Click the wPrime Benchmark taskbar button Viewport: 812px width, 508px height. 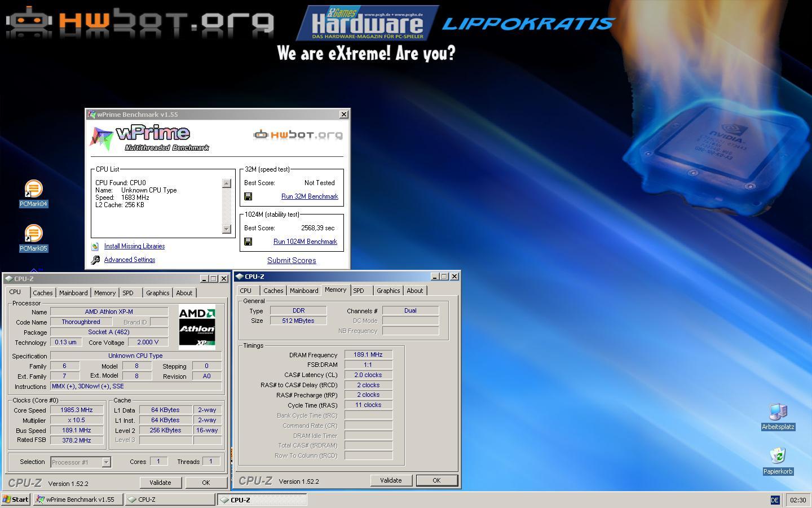(78, 500)
